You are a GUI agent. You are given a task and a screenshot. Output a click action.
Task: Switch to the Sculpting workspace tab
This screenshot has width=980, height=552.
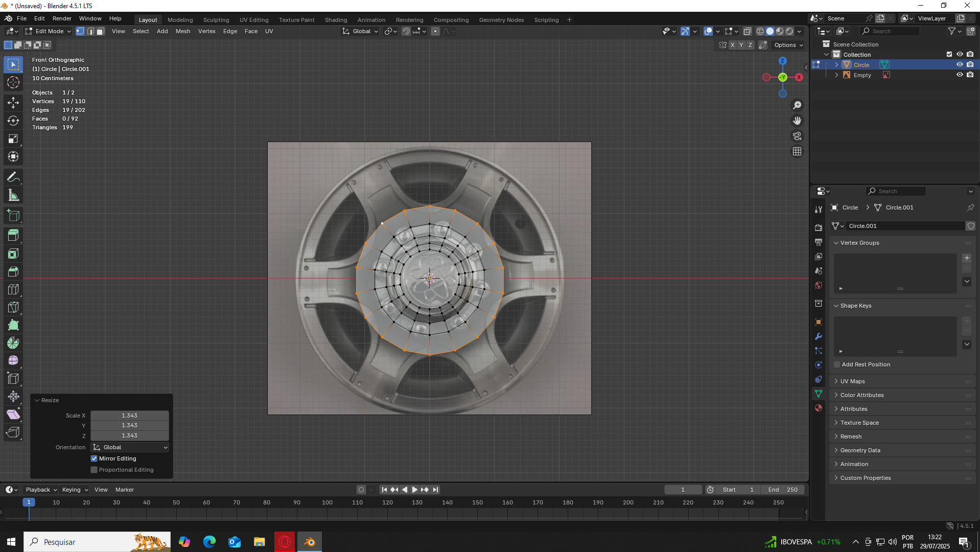click(216, 20)
